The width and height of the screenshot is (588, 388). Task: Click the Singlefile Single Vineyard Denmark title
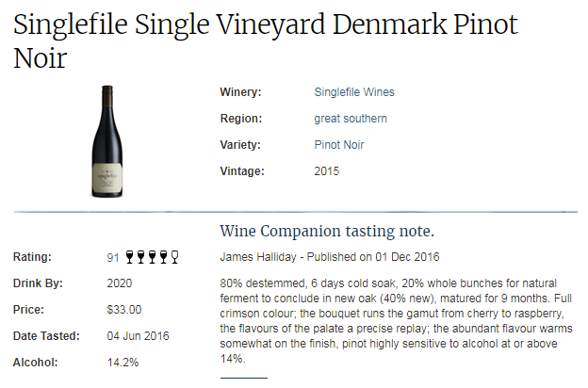266,41
